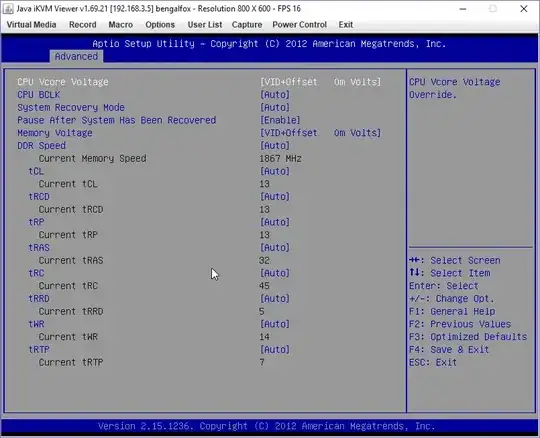Select the DDR Speed setting
This screenshot has width=540, height=438.
pos(41,146)
